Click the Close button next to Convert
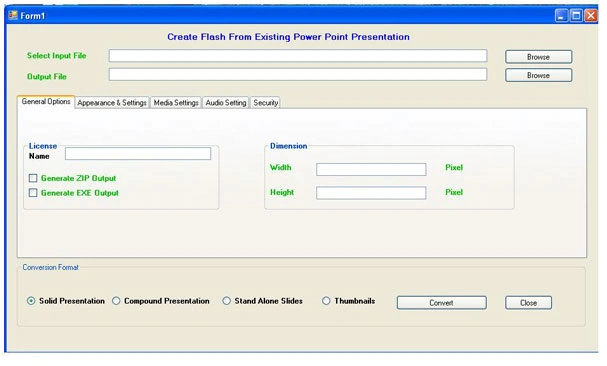 click(x=528, y=303)
